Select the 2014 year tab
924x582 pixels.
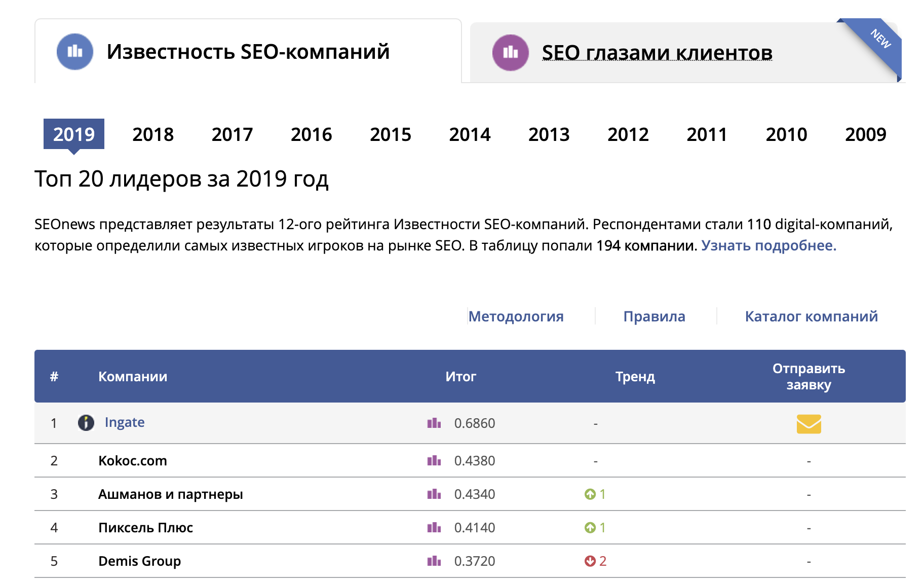pyautogui.click(x=470, y=134)
